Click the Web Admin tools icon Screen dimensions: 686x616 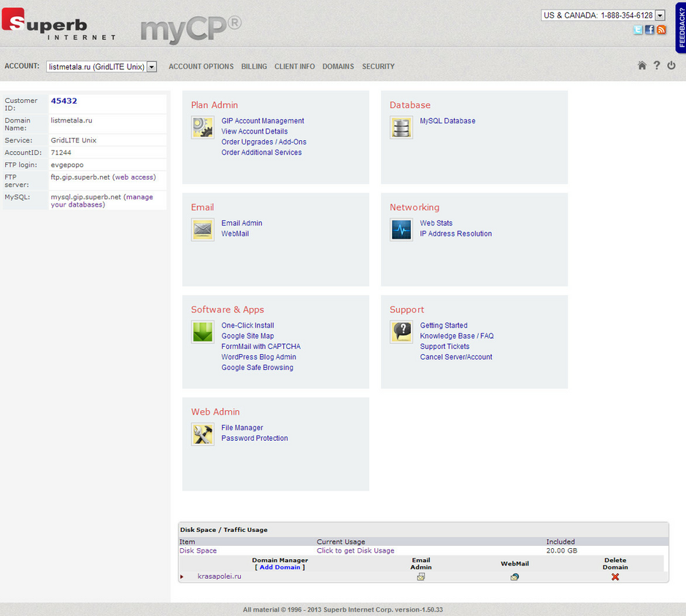click(x=203, y=434)
